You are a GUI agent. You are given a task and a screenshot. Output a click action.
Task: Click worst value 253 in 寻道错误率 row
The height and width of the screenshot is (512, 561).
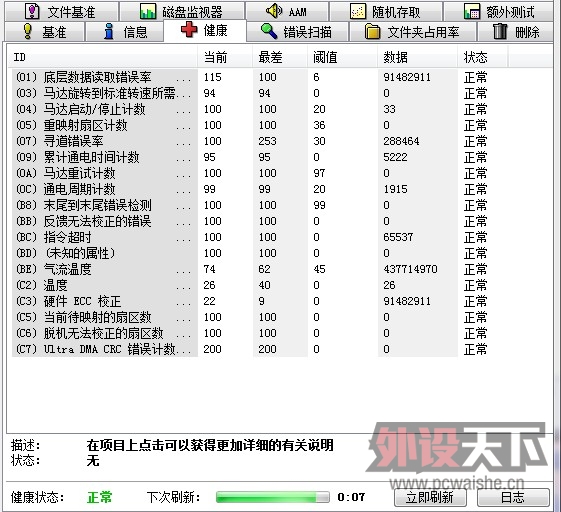pyautogui.click(x=267, y=141)
